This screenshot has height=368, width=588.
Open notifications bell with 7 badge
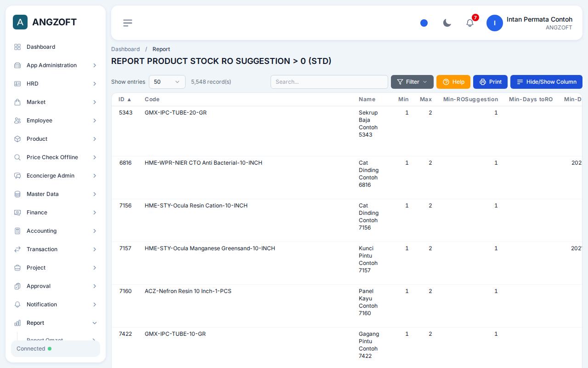coord(470,23)
